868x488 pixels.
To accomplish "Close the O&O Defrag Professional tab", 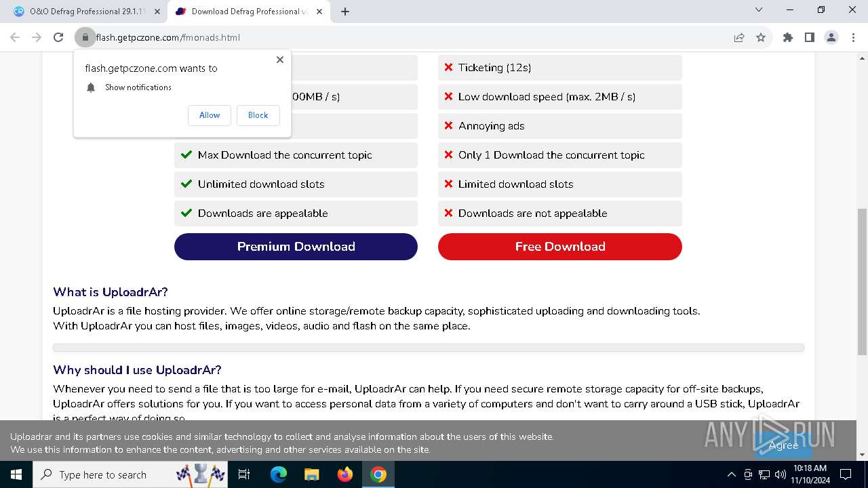I will coord(158,12).
